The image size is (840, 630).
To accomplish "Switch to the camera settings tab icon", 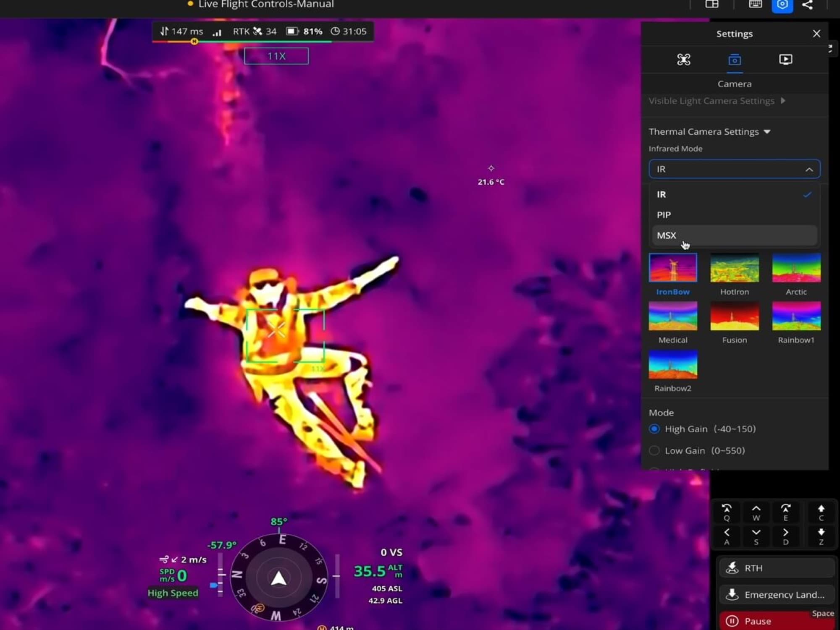I will (734, 60).
